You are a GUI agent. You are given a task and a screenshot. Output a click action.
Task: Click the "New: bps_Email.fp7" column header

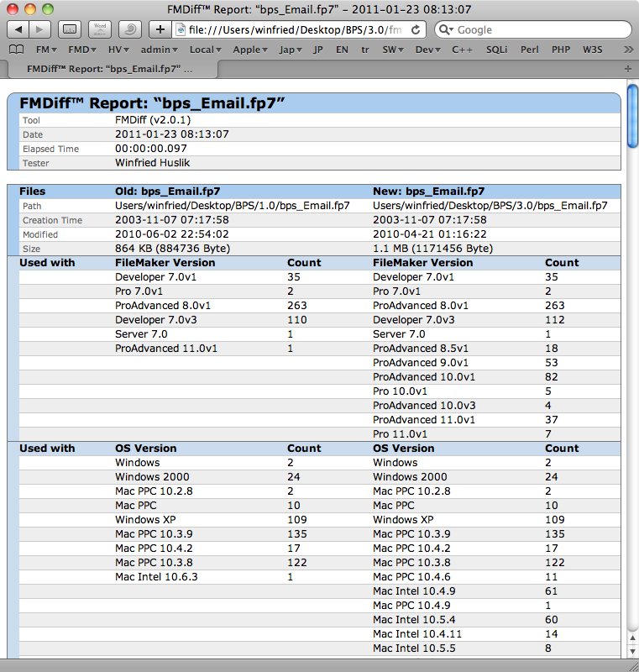pos(429,192)
